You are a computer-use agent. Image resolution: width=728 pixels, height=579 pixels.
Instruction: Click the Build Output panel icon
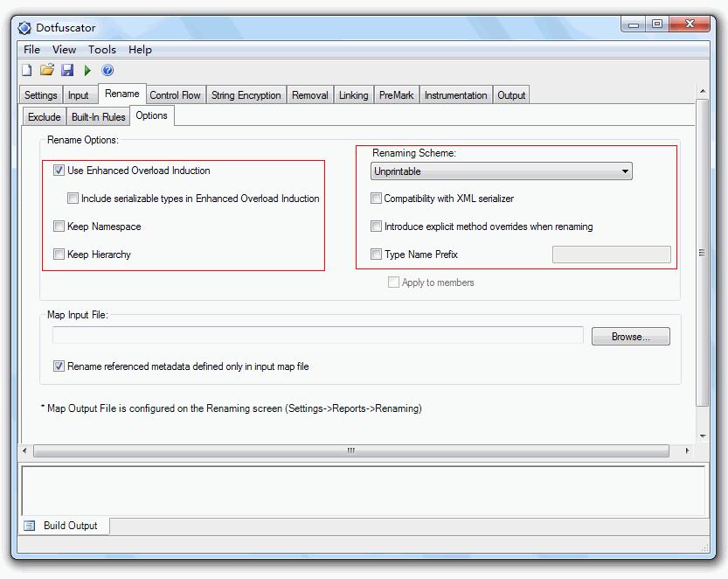coord(29,526)
